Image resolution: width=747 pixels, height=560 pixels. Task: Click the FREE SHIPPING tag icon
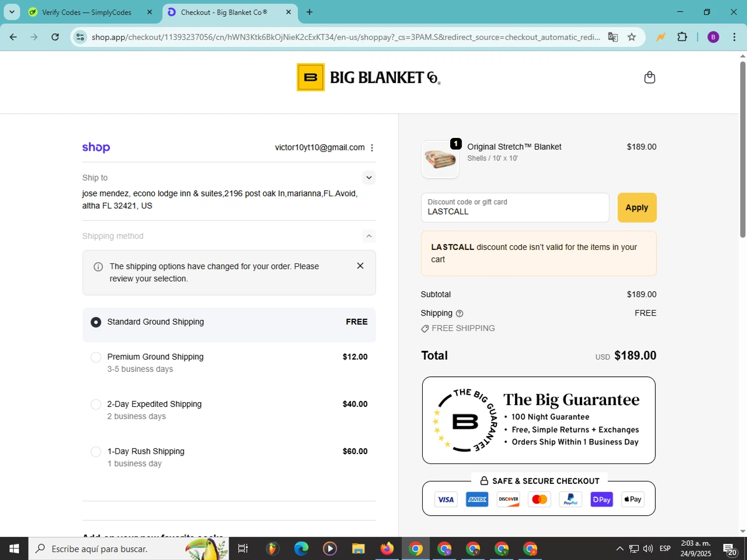coord(425,329)
